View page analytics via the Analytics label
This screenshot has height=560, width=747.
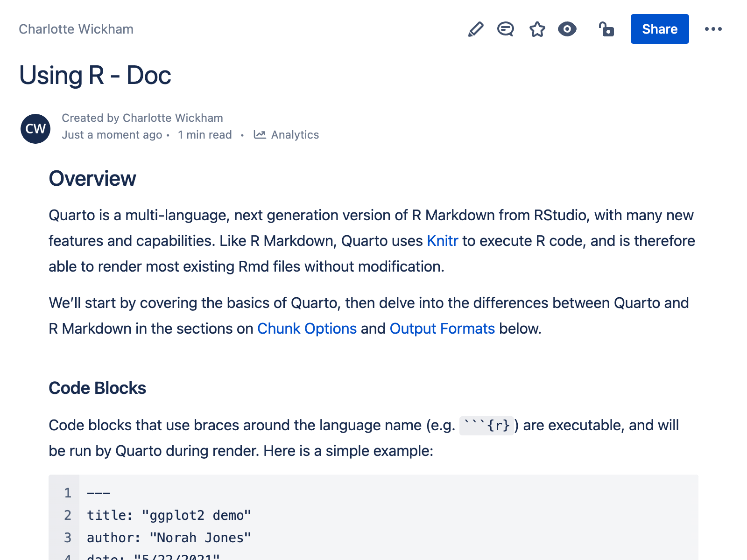point(295,135)
